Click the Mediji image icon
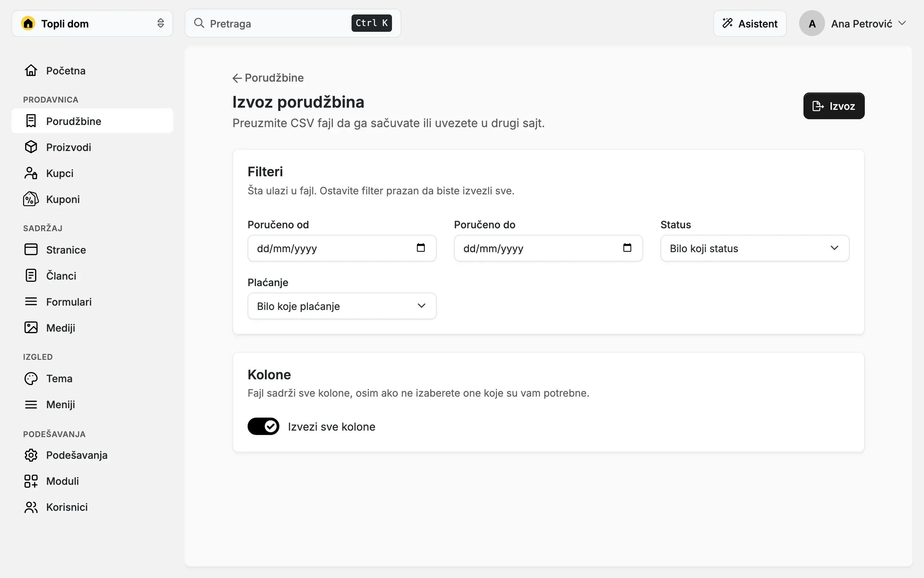The image size is (924, 578). pos(31,327)
